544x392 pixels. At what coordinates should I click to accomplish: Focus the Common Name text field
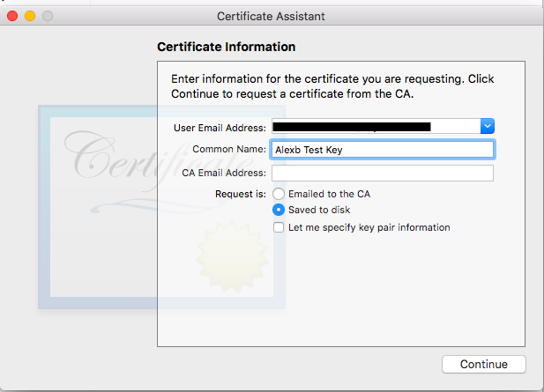tap(383, 150)
